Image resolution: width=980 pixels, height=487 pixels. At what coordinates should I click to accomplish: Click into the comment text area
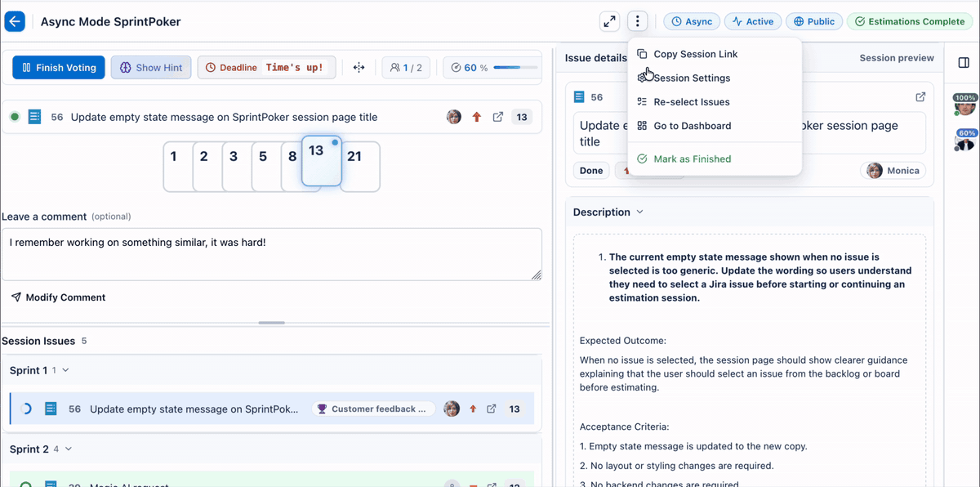[x=272, y=254]
